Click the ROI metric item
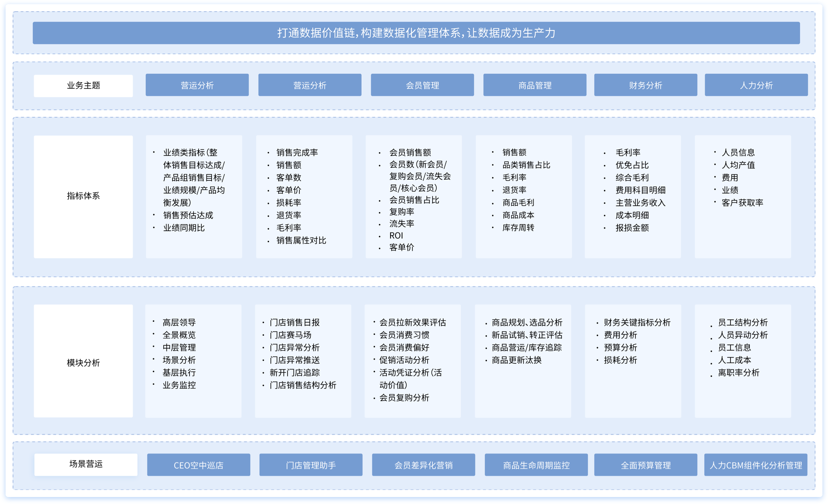This screenshot has width=828, height=504. (x=396, y=236)
